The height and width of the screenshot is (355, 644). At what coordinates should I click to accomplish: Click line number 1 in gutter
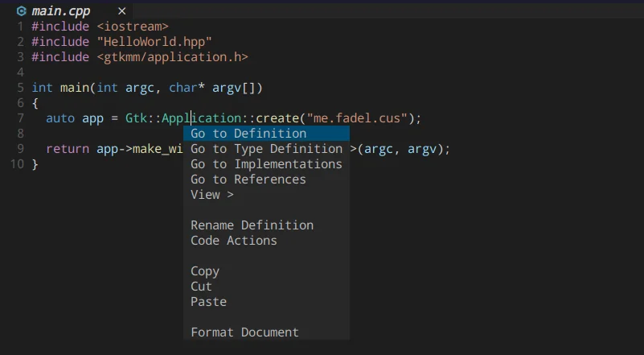coord(21,27)
